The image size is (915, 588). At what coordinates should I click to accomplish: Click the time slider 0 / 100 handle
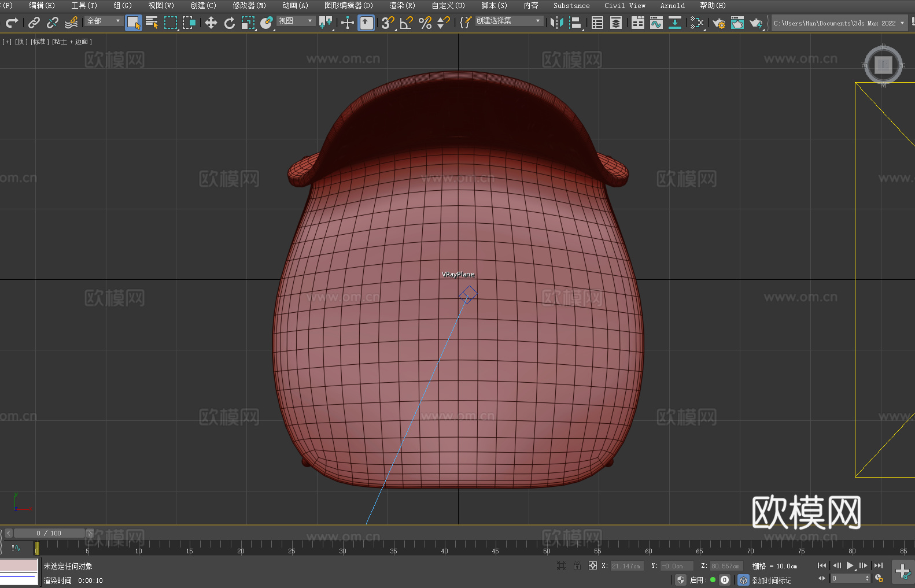pyautogui.click(x=49, y=533)
